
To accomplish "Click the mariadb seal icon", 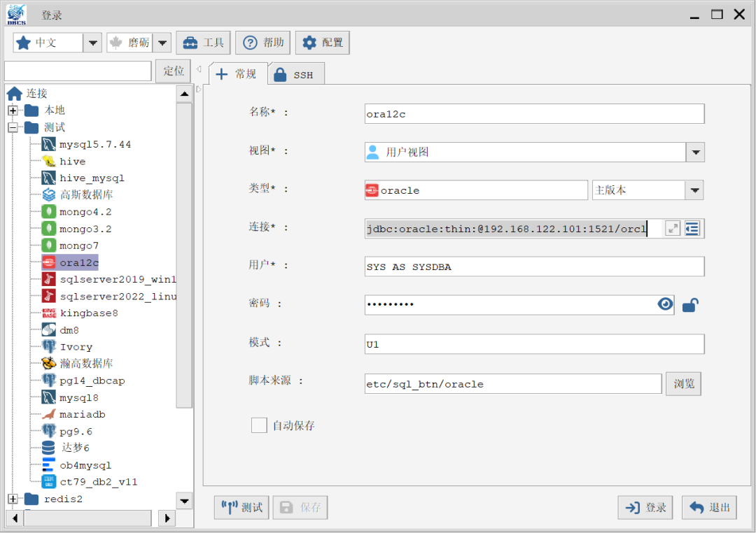I will click(x=49, y=414).
